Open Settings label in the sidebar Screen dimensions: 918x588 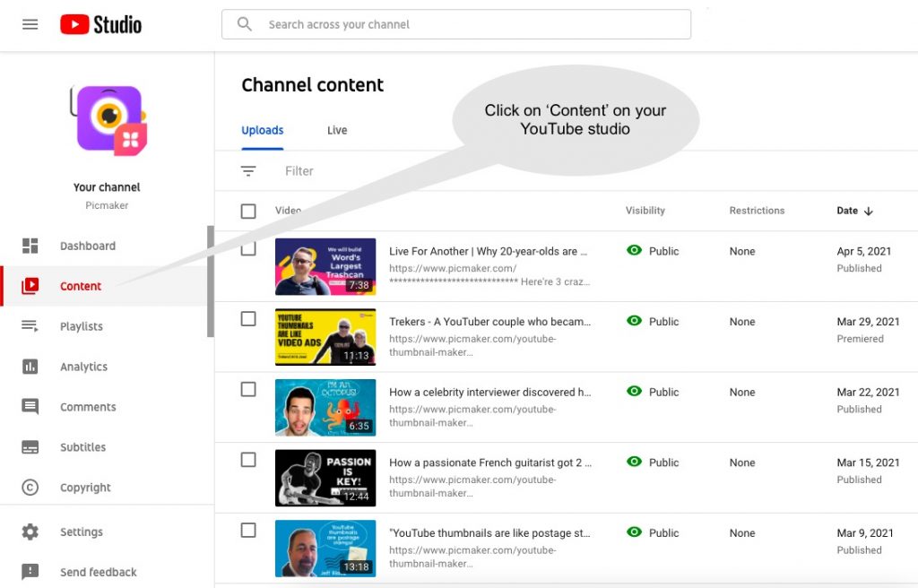click(x=82, y=532)
